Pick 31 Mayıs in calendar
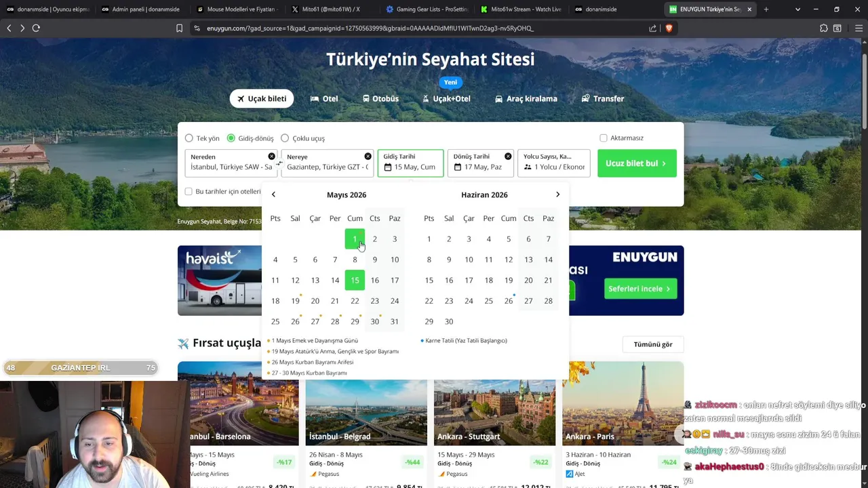This screenshot has width=868, height=488. point(395,321)
